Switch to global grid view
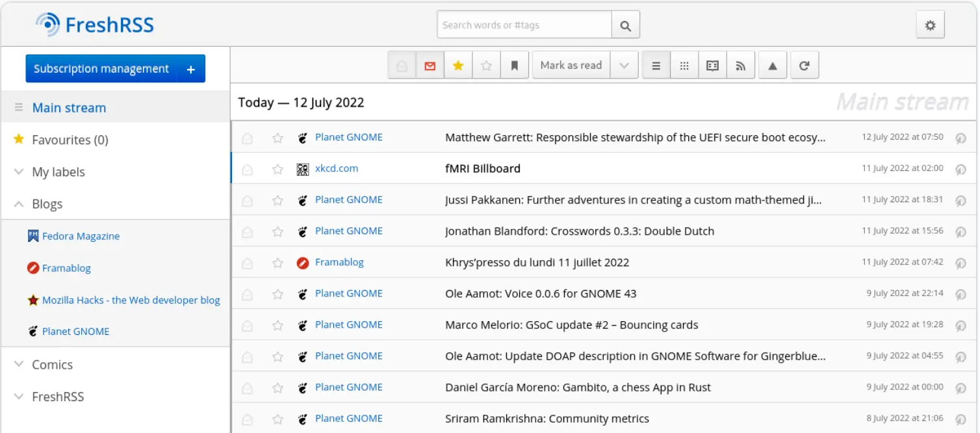This screenshot has height=433, width=980. 684,66
